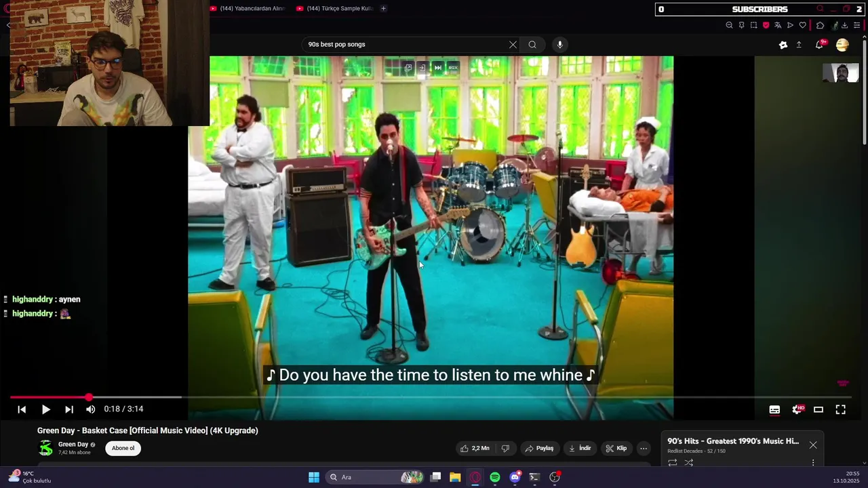Open the Windows Start menu

click(x=314, y=477)
